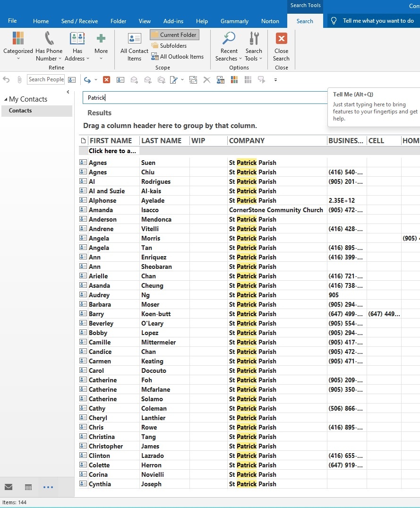
Task: Open the Grammarly tab
Action: (x=234, y=21)
